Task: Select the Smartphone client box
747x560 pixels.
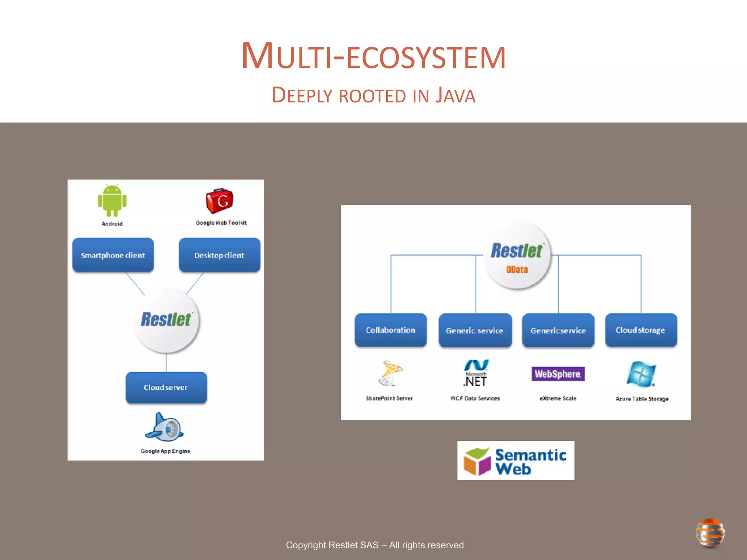Action: (113, 255)
